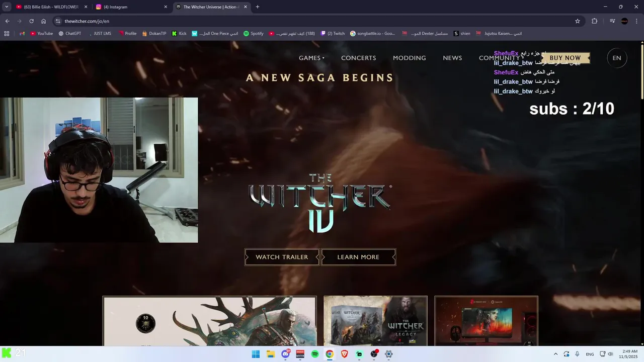This screenshot has width=644, height=362.
Task: Open File Explorer from taskbar
Action: [x=270, y=354]
